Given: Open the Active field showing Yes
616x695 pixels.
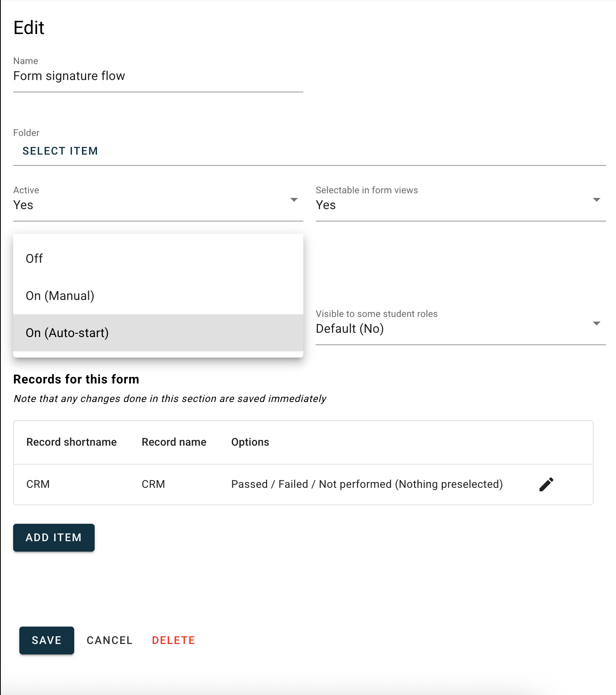Looking at the screenshot, I should tap(147, 205).
